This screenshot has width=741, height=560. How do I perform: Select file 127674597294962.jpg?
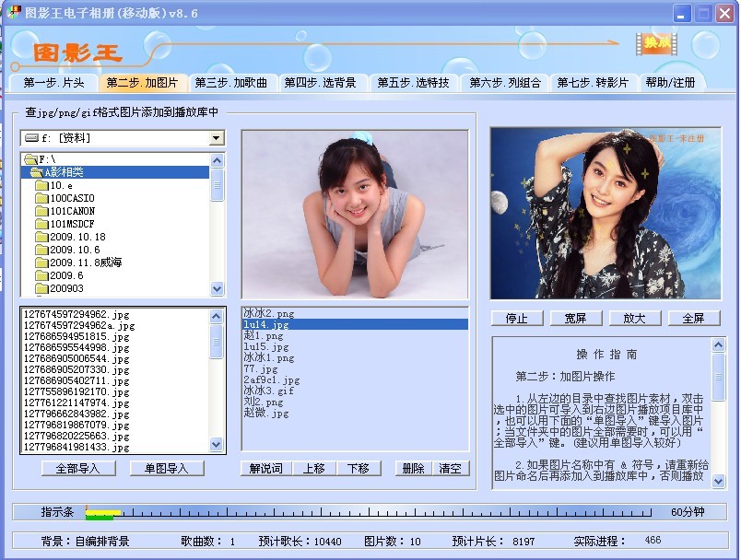[x=76, y=314]
